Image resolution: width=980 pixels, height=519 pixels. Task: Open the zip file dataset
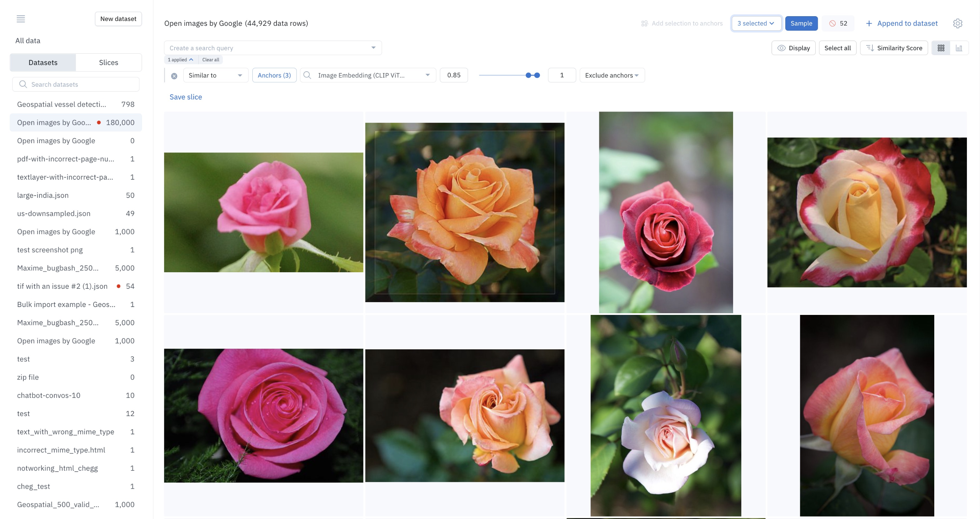(x=76, y=377)
